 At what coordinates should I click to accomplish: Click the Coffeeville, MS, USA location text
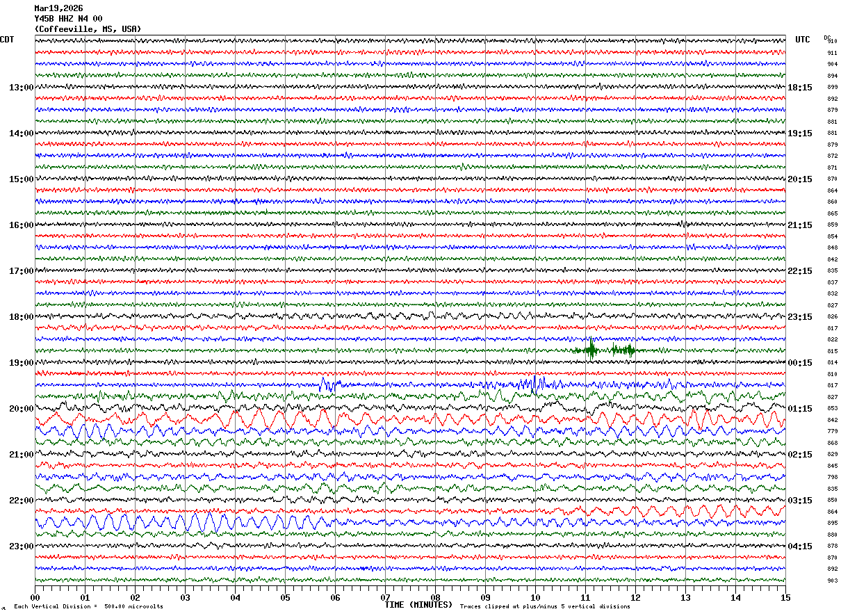pos(88,29)
